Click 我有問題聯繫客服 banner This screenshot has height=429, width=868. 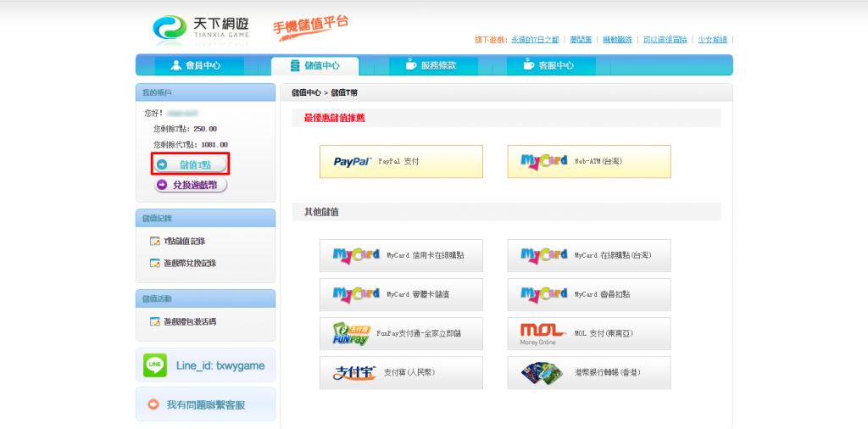(x=205, y=404)
